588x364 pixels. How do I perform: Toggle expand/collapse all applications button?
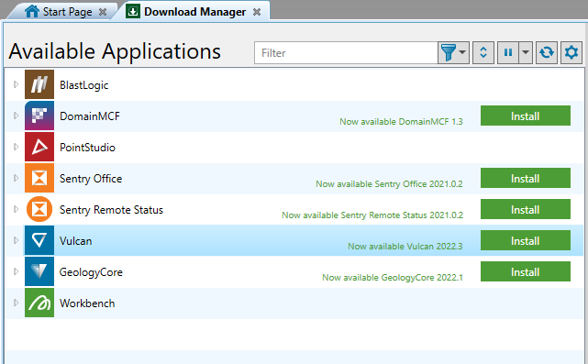pos(483,53)
